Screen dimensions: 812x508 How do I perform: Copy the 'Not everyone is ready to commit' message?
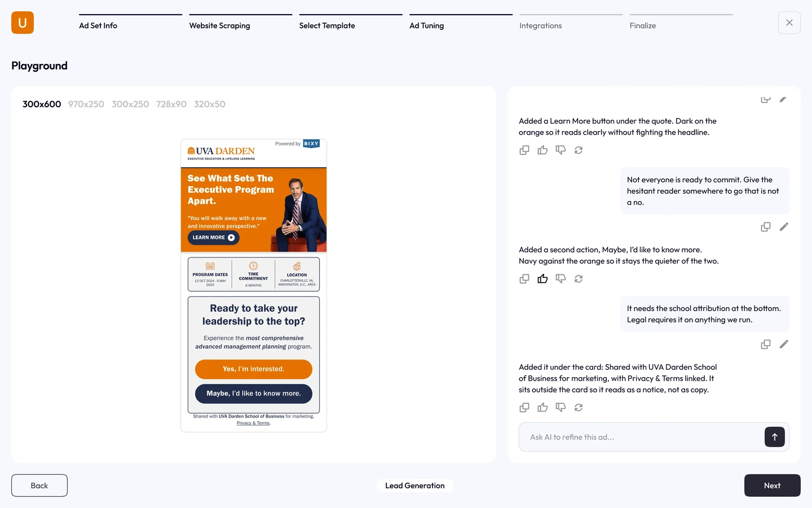pos(766,227)
